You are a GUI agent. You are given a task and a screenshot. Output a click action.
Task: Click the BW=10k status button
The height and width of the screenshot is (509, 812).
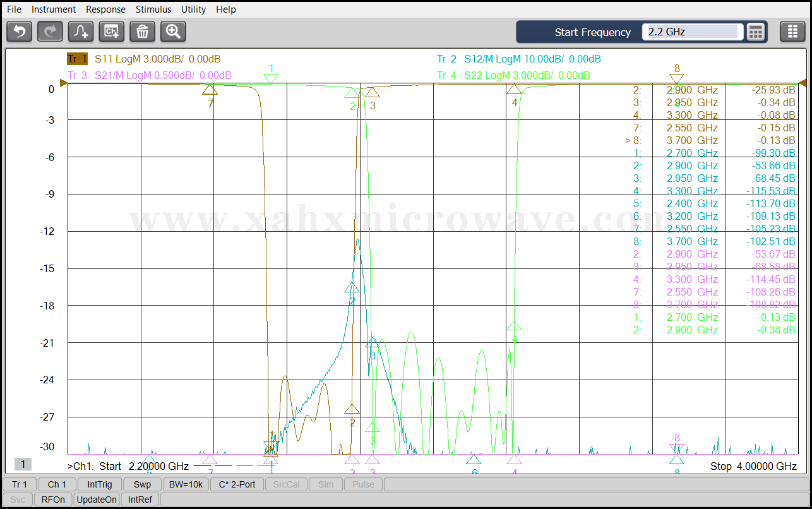click(x=186, y=484)
